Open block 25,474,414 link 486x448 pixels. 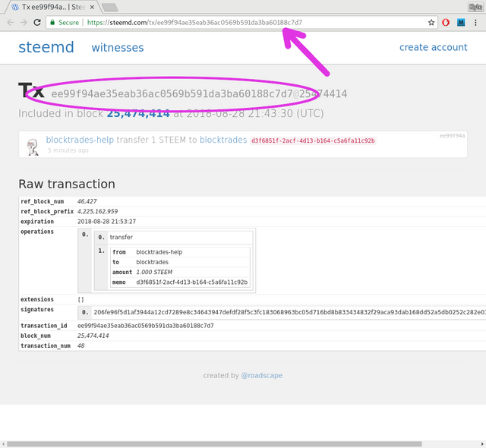138,113
